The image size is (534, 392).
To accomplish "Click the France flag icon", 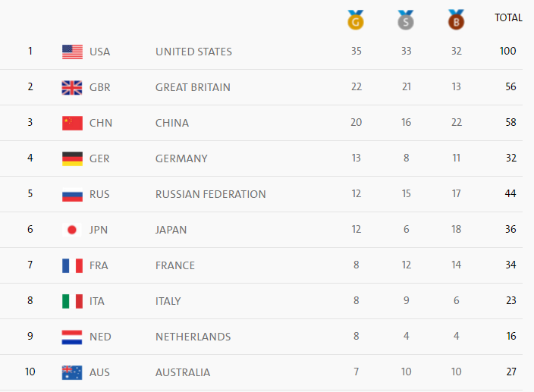I will pyautogui.click(x=72, y=265).
